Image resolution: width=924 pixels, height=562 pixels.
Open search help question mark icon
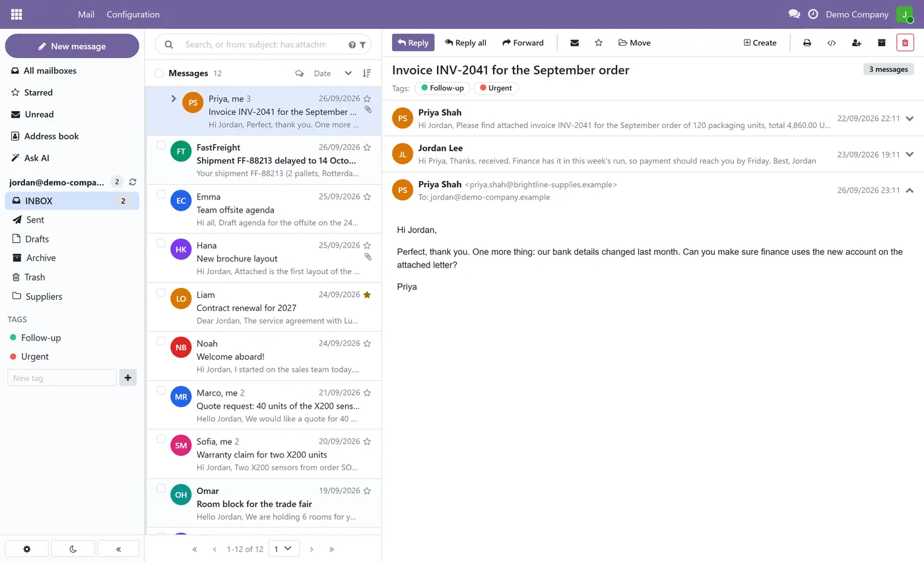point(352,45)
